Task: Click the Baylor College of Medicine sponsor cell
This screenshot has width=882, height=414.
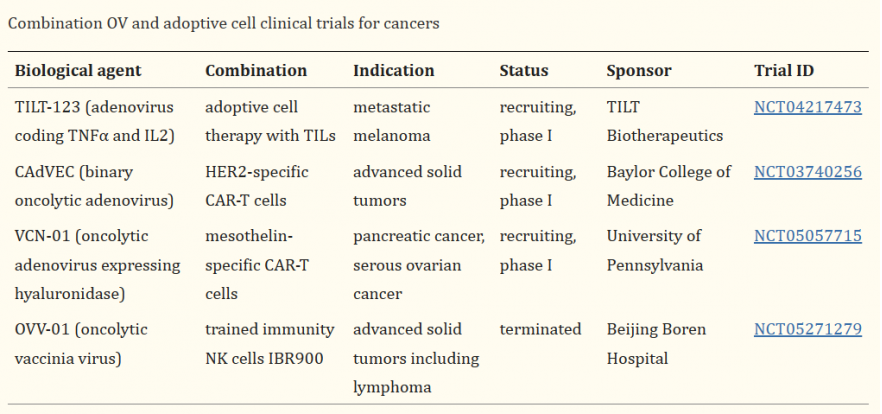Action: [668, 186]
